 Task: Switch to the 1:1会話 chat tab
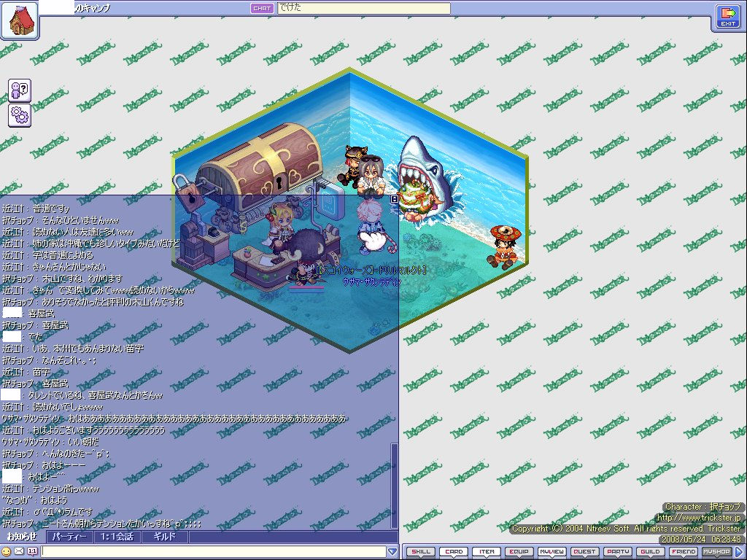click(117, 537)
